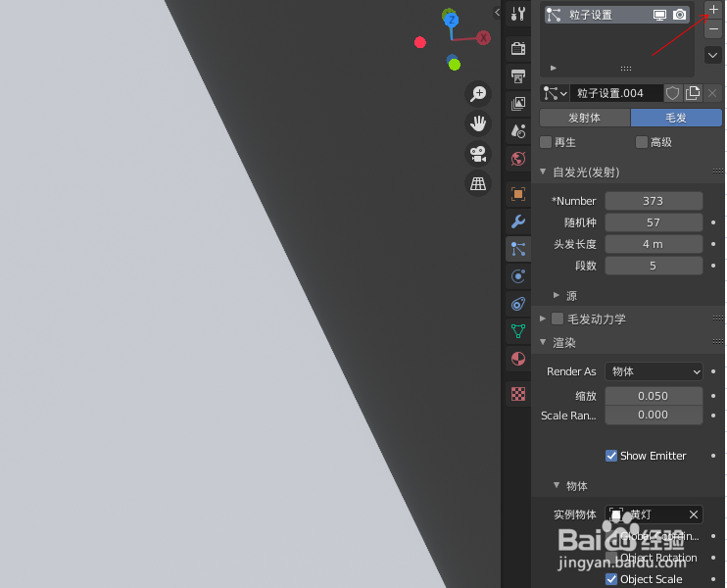
Task: Toggle render camera for 粒子设置 slot
Action: point(679,15)
